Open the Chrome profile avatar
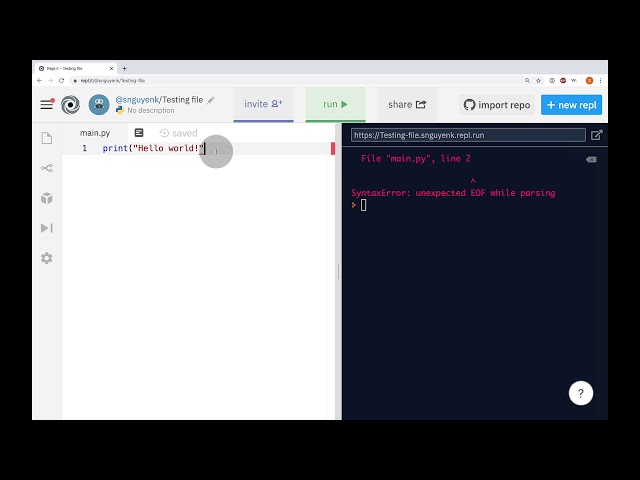The width and height of the screenshot is (640, 480). [x=589, y=81]
